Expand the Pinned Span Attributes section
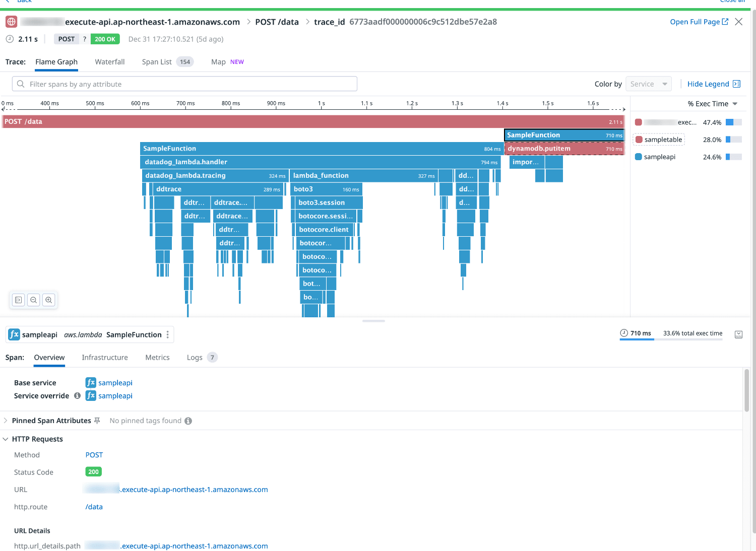 [x=6, y=421]
